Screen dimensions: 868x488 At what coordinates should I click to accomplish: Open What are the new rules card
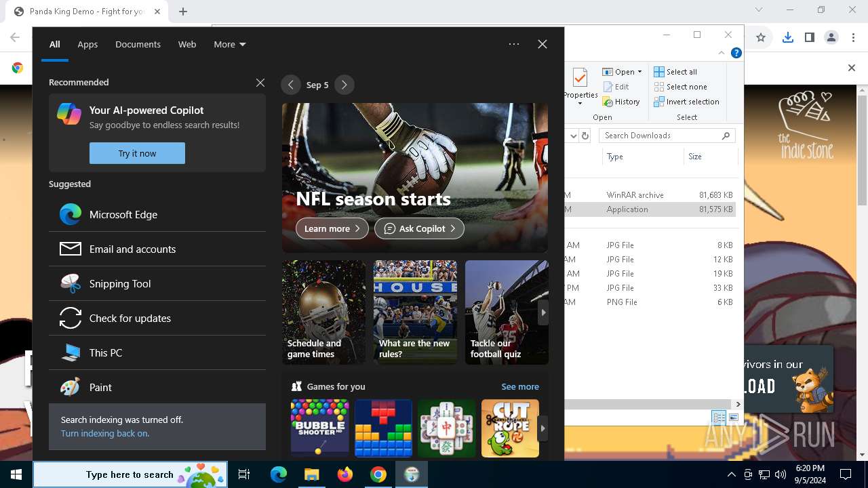[x=415, y=312]
